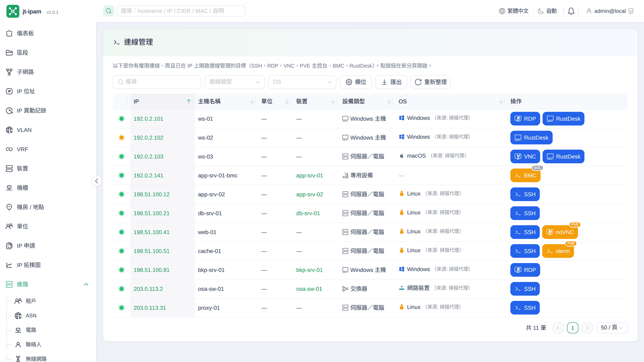The height and width of the screenshot is (362, 644).
Task: Click the 匯出 export button
Action: (391, 82)
